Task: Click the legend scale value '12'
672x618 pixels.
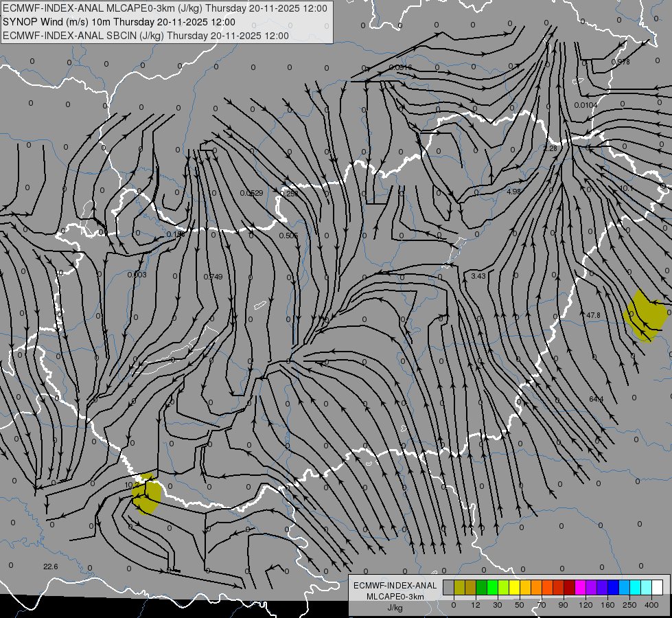Action: click(x=476, y=605)
